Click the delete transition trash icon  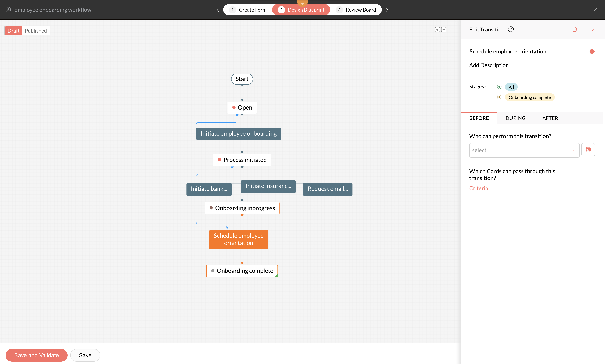coord(575,29)
